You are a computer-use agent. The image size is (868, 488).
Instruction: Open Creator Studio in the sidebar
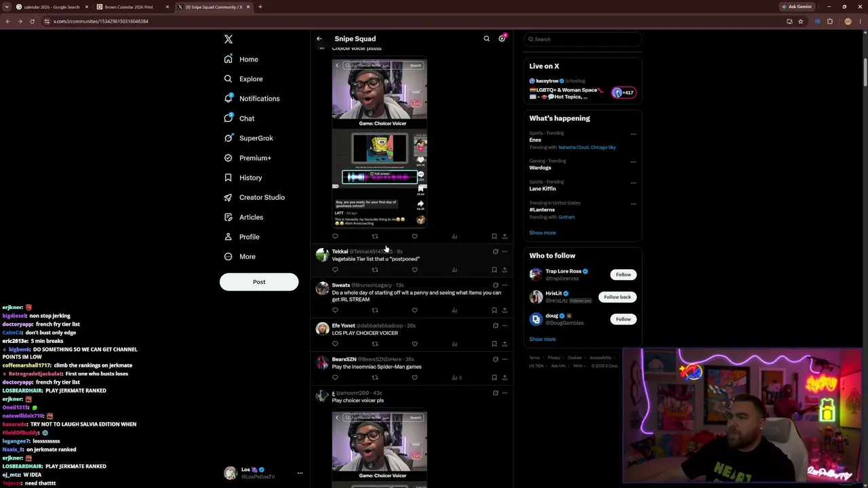coord(254,197)
